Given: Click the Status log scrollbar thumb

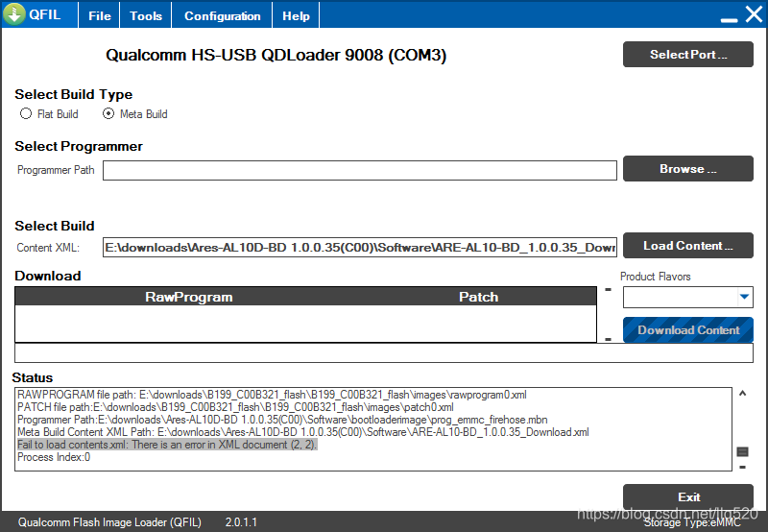Looking at the screenshot, I should 742,451.
